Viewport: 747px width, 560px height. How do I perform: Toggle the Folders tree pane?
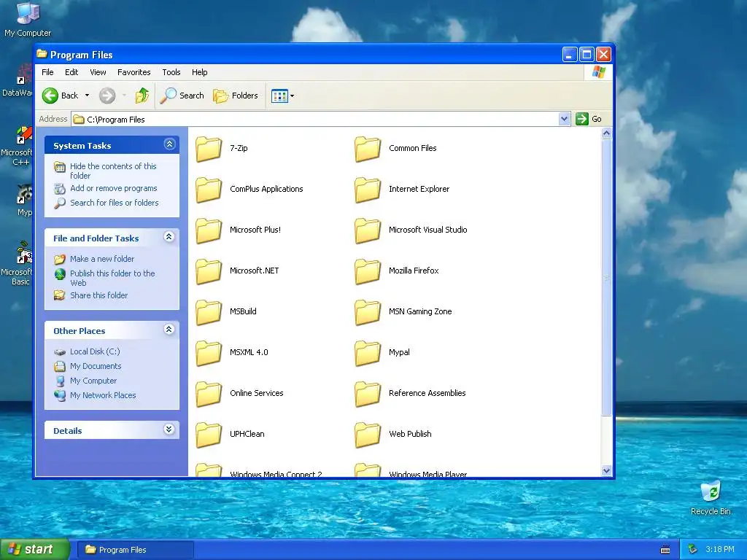tap(236, 96)
